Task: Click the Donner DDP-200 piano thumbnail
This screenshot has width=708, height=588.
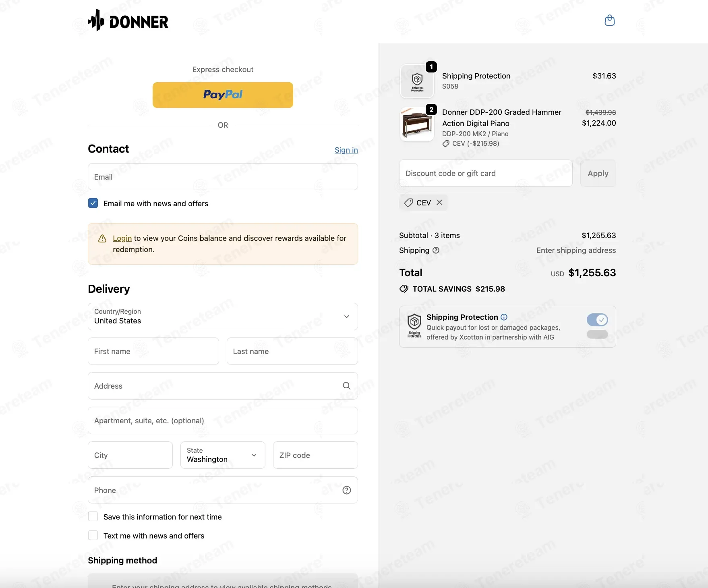Action: click(417, 124)
